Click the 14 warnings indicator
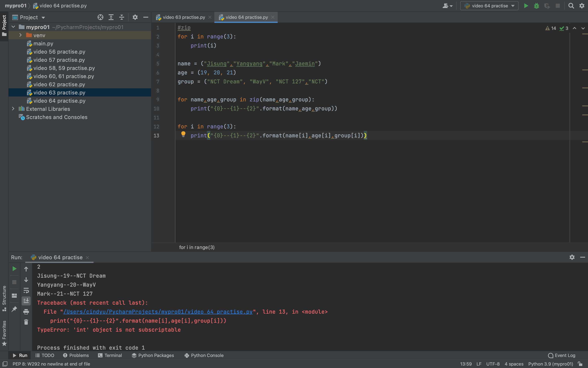The height and width of the screenshot is (368, 588). 551,28
